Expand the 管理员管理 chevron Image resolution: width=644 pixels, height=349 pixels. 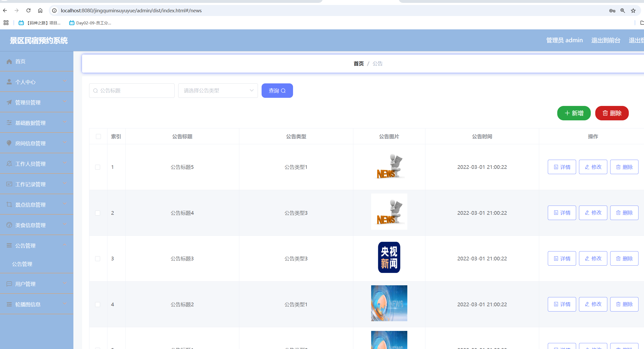(65, 101)
